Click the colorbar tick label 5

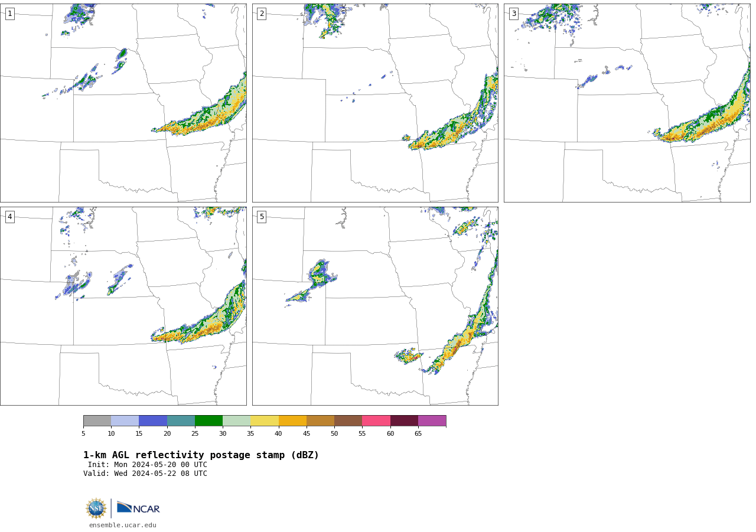83,433
